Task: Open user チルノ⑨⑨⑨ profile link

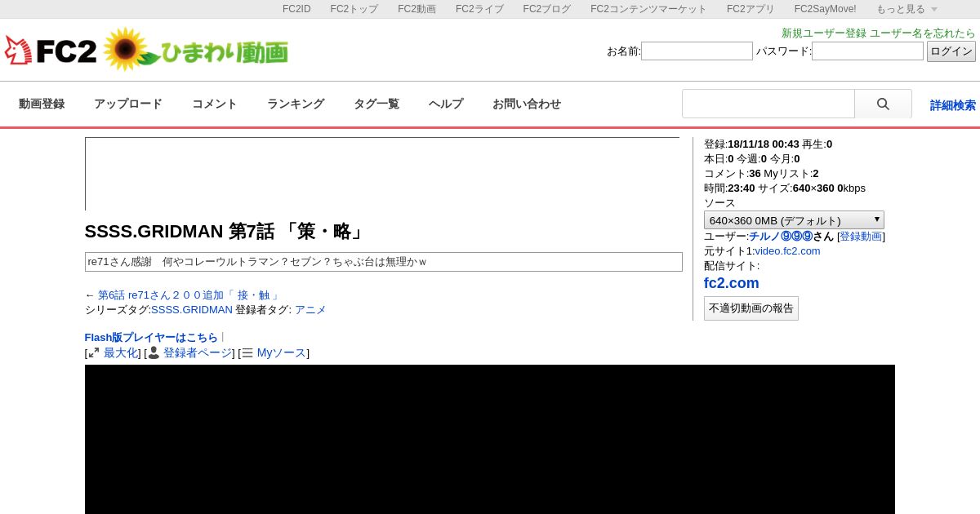Action: coord(781,237)
